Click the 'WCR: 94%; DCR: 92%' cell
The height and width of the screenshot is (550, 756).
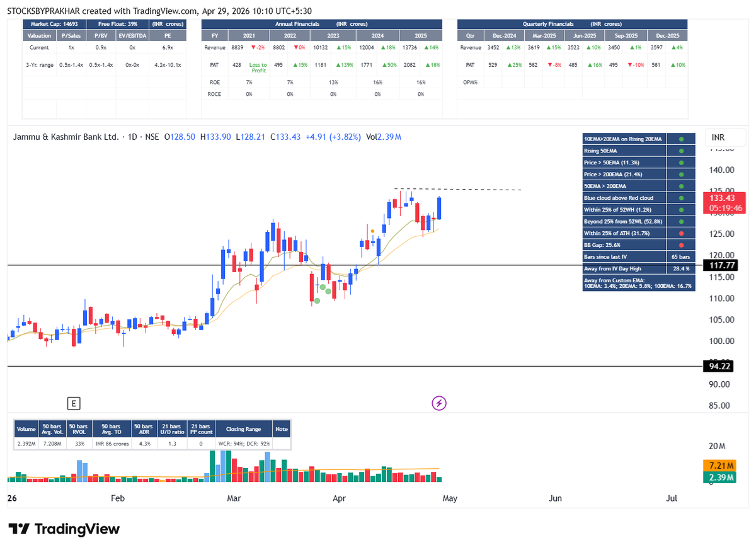click(244, 444)
